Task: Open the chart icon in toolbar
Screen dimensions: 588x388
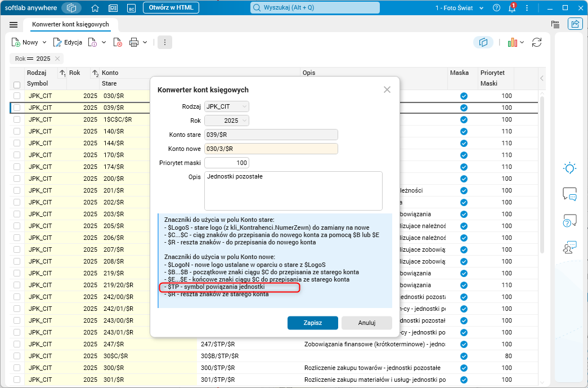Action: (x=512, y=42)
